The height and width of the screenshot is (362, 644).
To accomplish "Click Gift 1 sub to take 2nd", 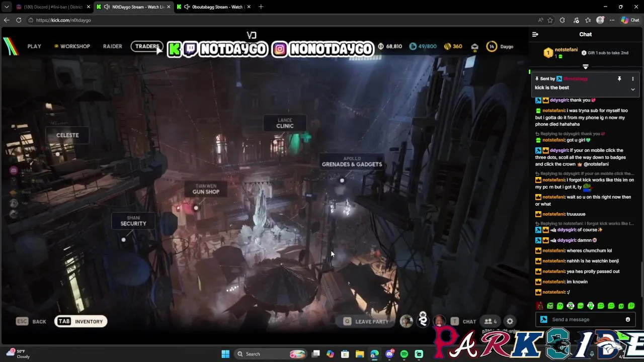I will click(605, 53).
